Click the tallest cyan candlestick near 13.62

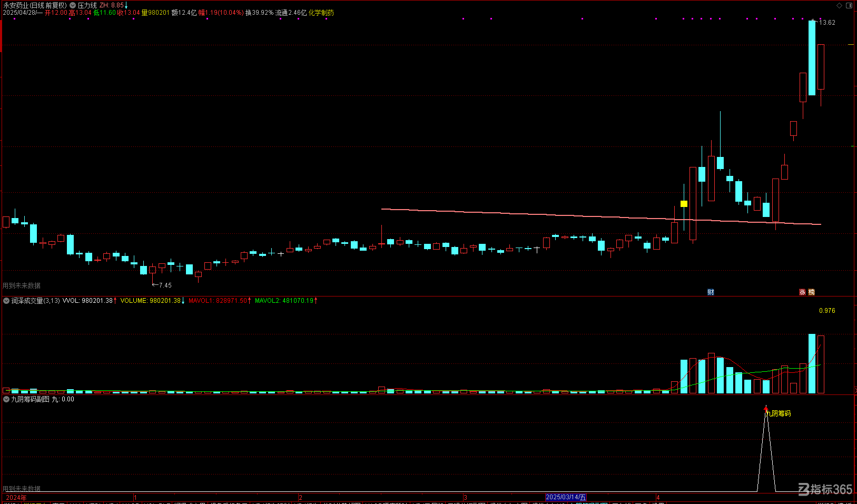pos(812,57)
